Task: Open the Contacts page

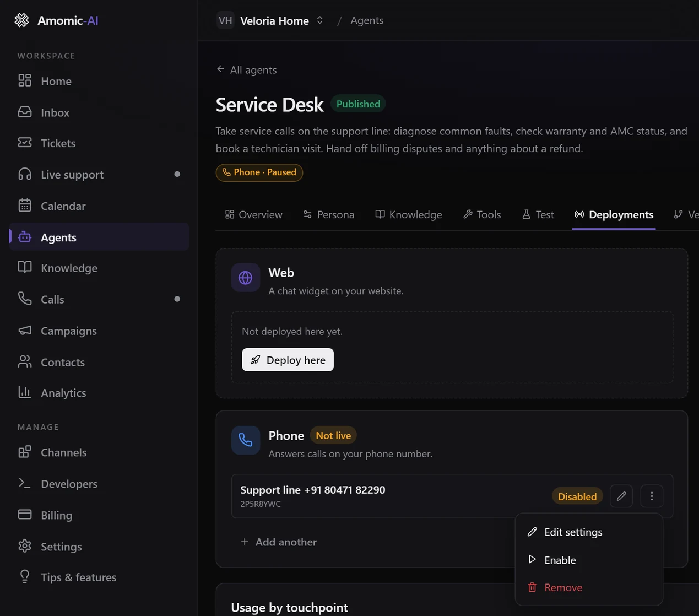Action: pos(99,362)
